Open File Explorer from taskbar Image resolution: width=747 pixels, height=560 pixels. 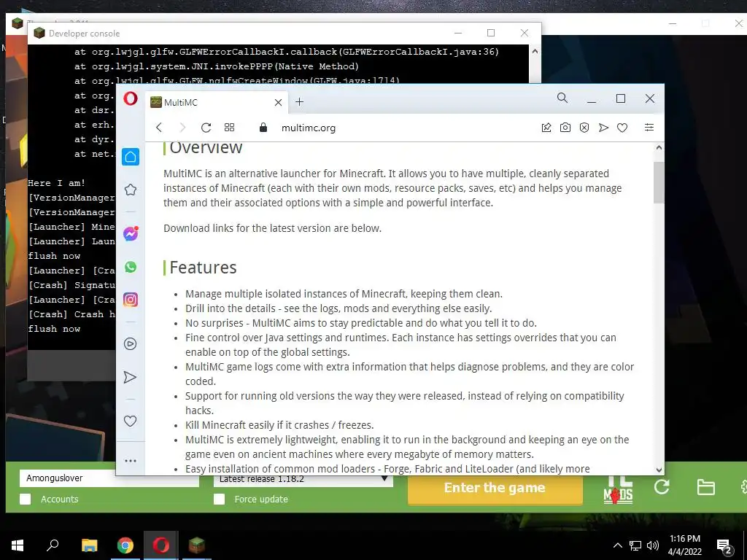point(90,545)
